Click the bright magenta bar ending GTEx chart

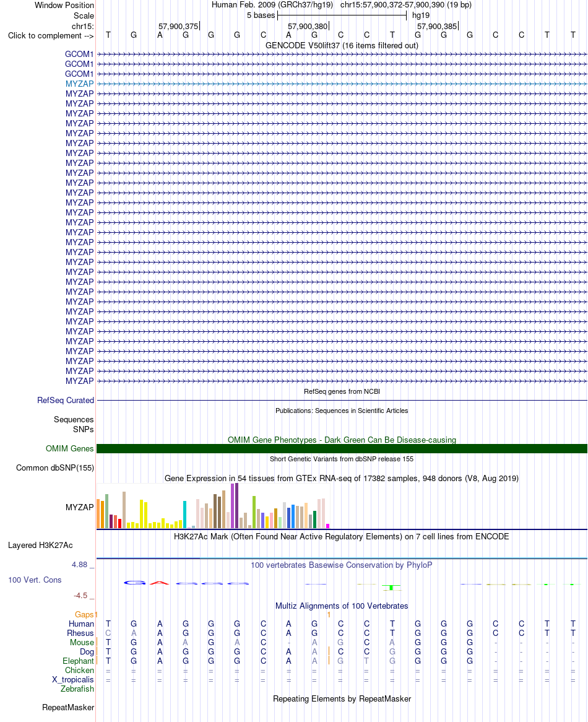(x=327, y=526)
